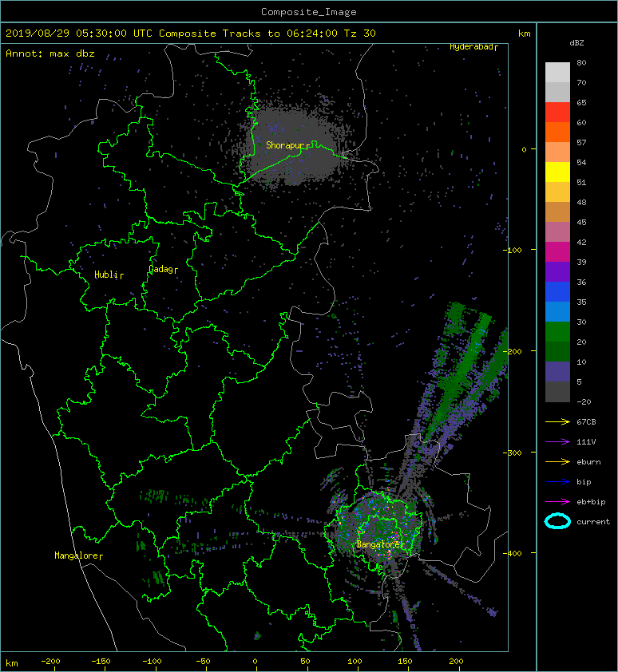Viewport: 618px width, 672px height.
Task: Click the Shorapur city label
Action: coord(287,145)
